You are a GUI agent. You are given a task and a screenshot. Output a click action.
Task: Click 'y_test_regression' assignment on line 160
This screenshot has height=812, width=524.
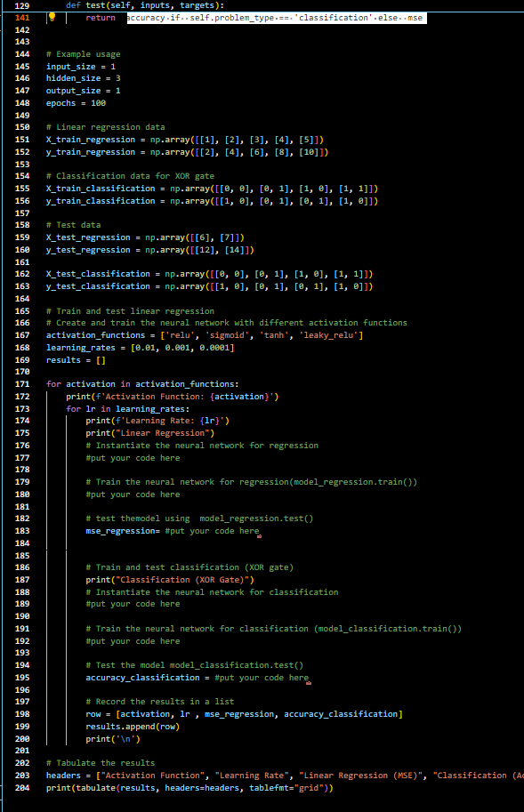coord(150,250)
